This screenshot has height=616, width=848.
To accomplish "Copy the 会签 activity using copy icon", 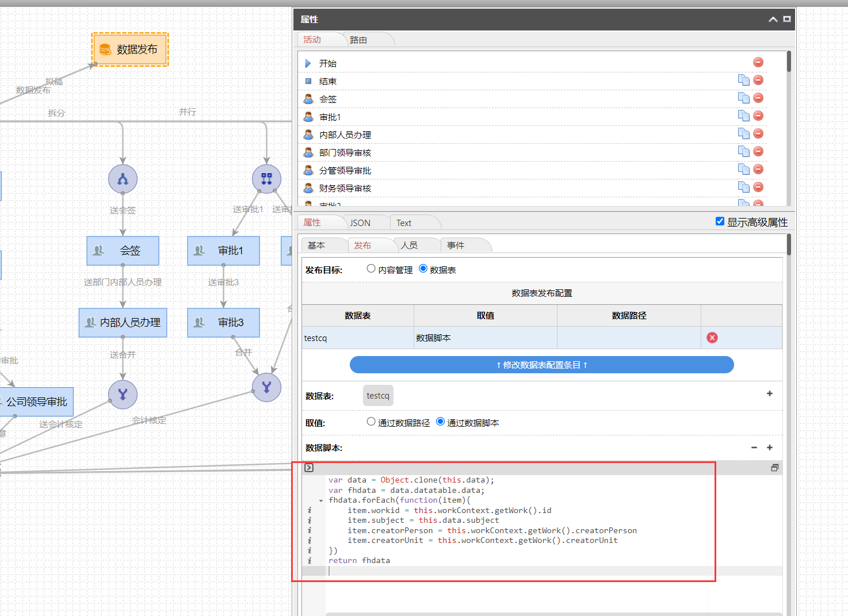I will (x=743, y=98).
